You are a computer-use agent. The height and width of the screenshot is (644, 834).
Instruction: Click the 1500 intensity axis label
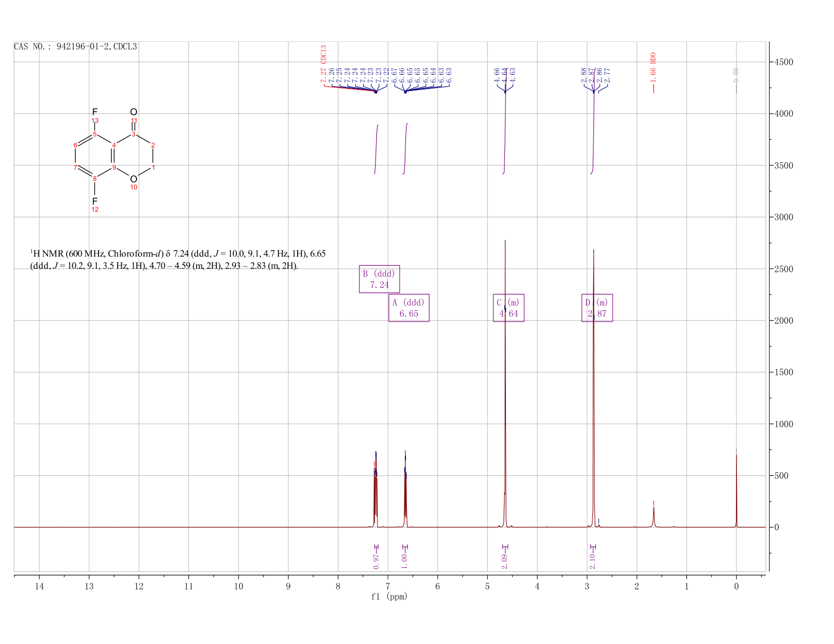[783, 372]
